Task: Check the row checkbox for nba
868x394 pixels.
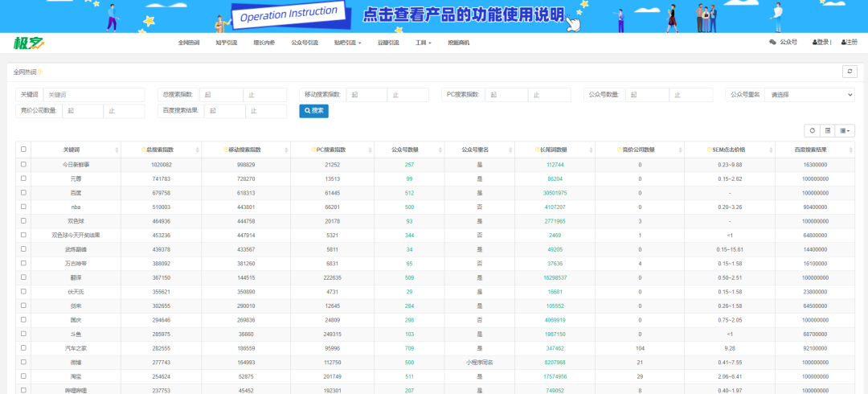Action: (23, 207)
